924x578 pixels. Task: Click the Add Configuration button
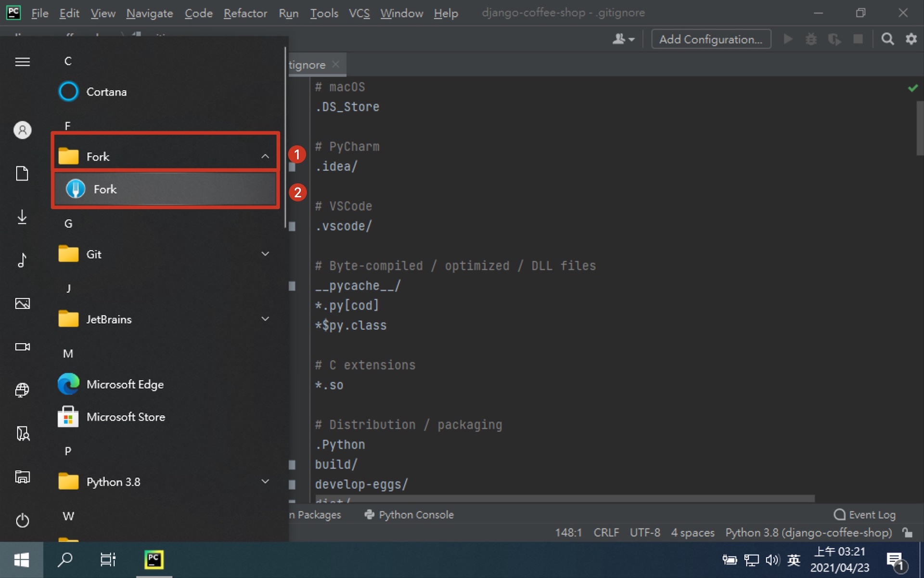click(709, 39)
